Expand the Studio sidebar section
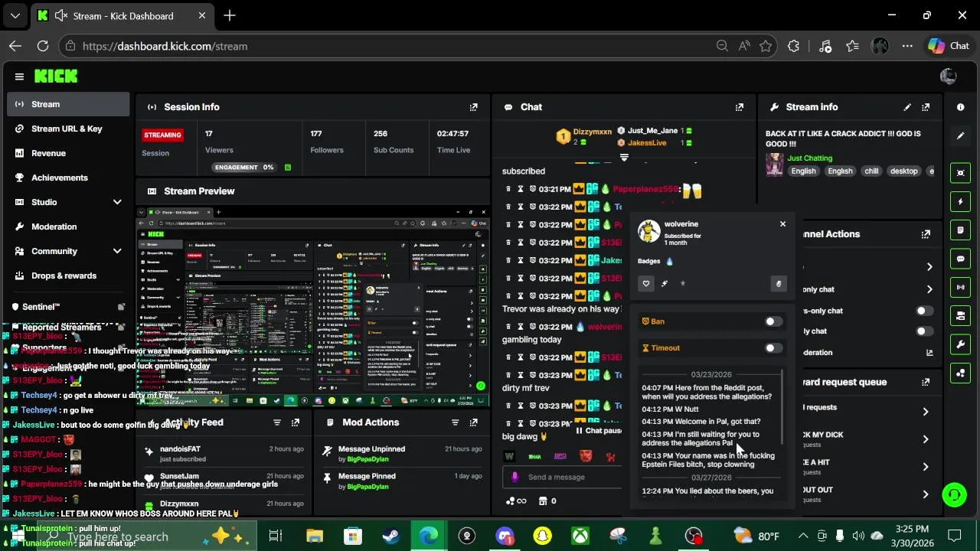Screen dimensions: 980x551 (x=117, y=202)
